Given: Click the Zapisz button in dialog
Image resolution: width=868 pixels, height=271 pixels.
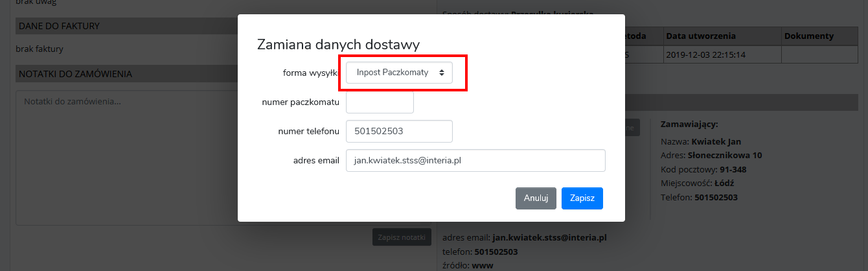Looking at the screenshot, I should point(582,198).
